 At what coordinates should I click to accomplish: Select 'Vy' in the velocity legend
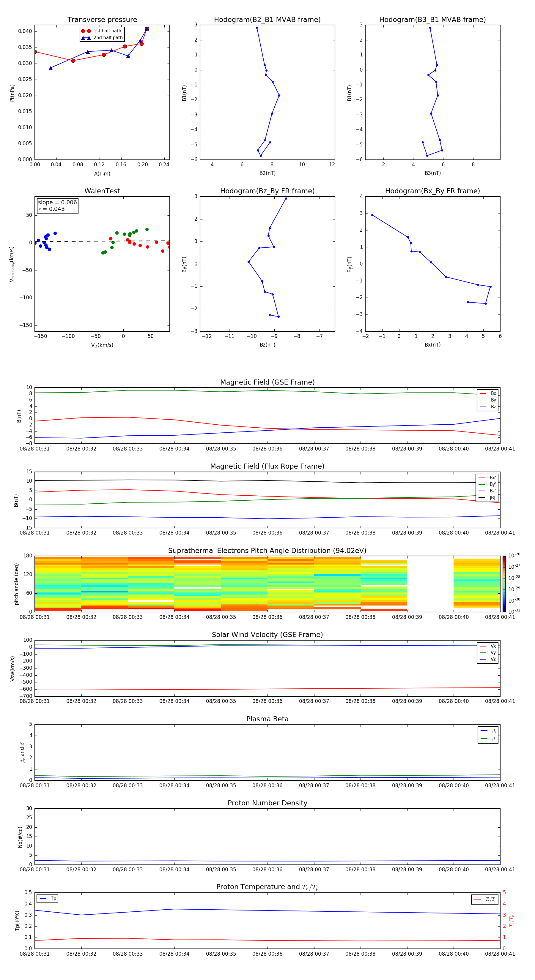pyautogui.click(x=488, y=652)
